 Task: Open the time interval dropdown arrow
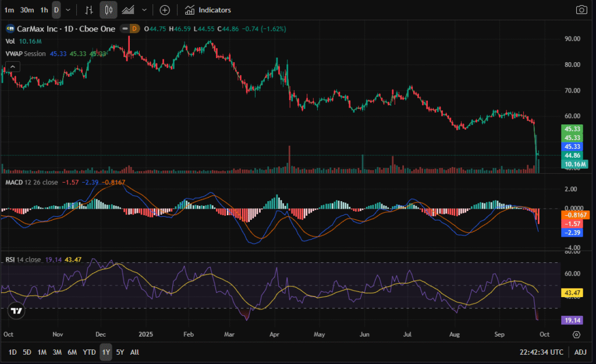[69, 10]
